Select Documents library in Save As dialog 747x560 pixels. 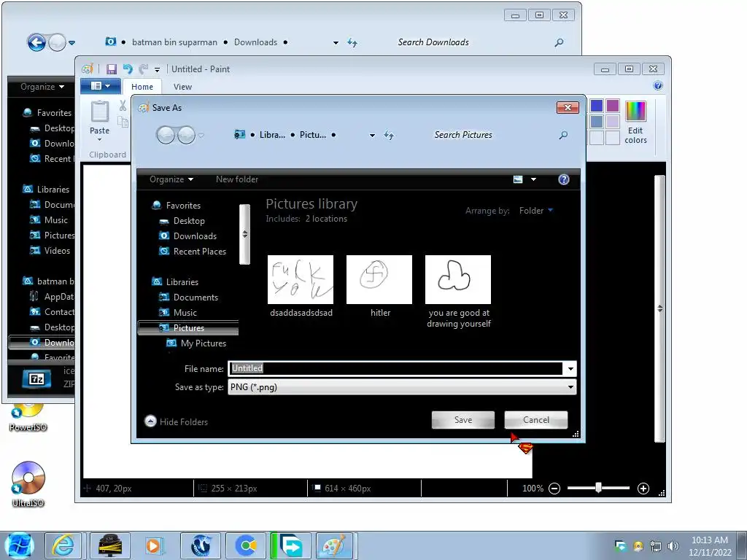[196, 297]
